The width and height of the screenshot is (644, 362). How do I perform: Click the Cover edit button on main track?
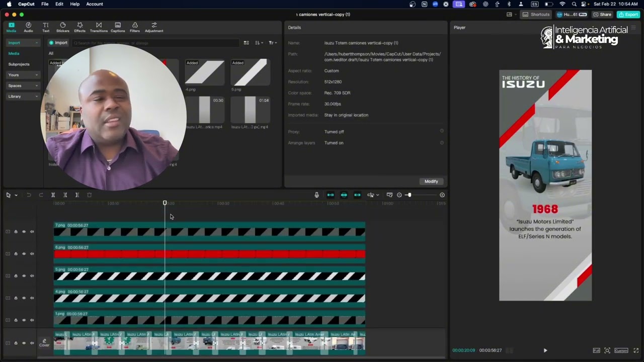pos(44,343)
